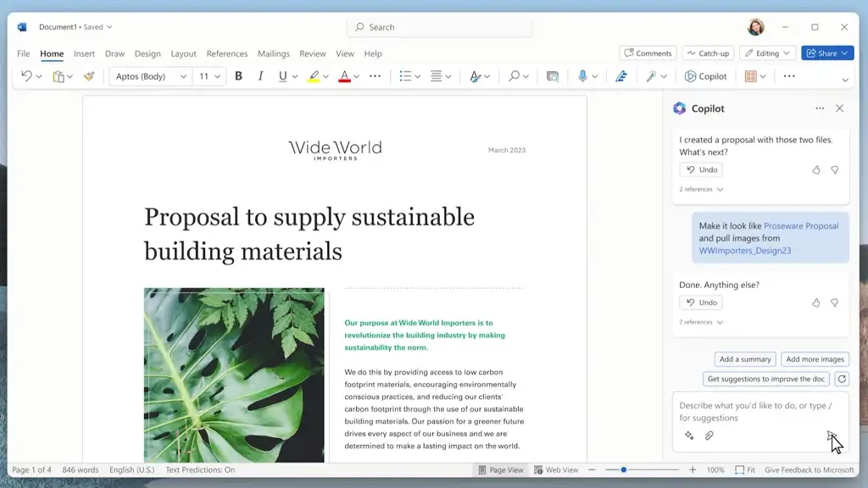Refresh the Copilot suggestions

pyautogui.click(x=841, y=379)
